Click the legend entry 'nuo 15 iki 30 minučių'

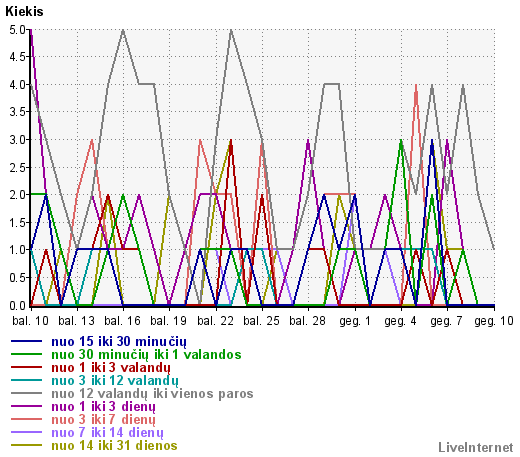(119, 341)
